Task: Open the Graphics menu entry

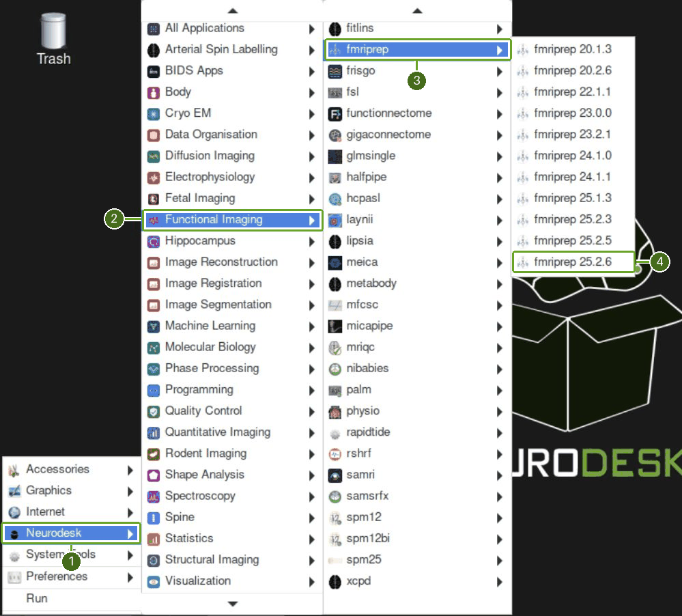Action: tap(71, 491)
